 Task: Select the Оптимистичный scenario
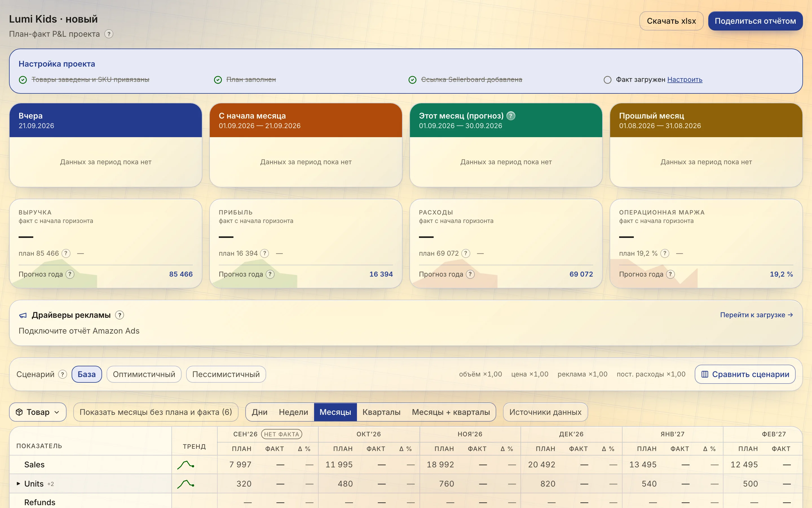144,374
